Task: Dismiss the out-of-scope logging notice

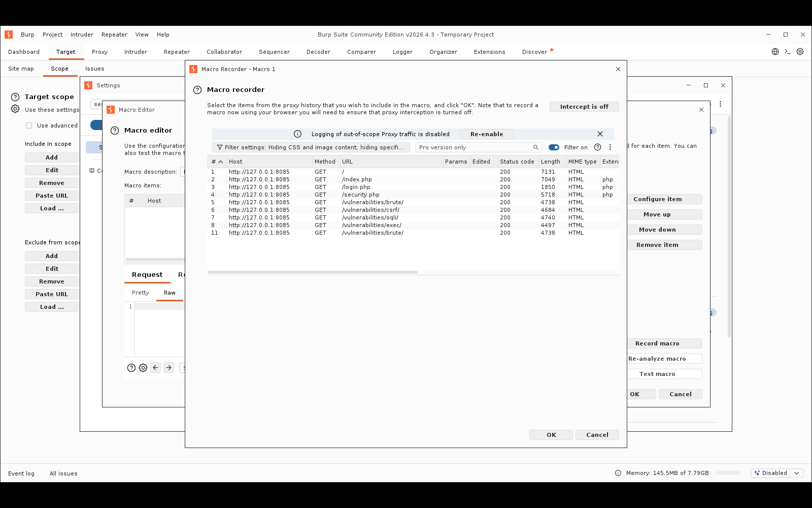Action: 600,134
